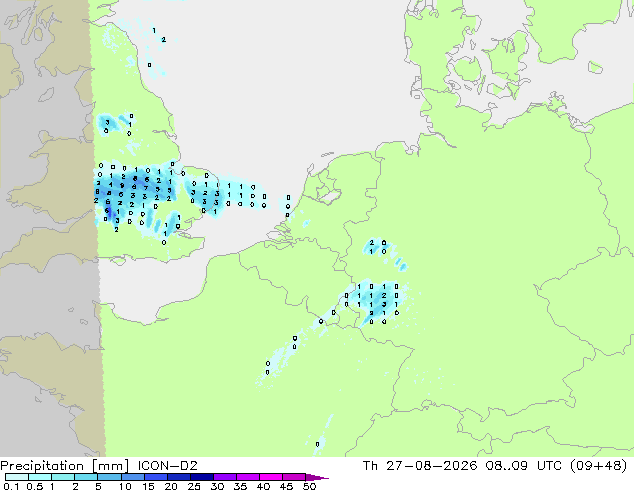634x490 pixels.
Task: Pick the magenta swatch between 40 and 45
Action: tap(271, 477)
